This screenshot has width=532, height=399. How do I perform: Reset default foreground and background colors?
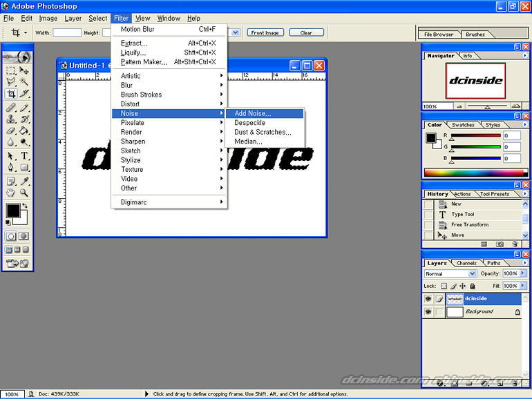(x=8, y=222)
